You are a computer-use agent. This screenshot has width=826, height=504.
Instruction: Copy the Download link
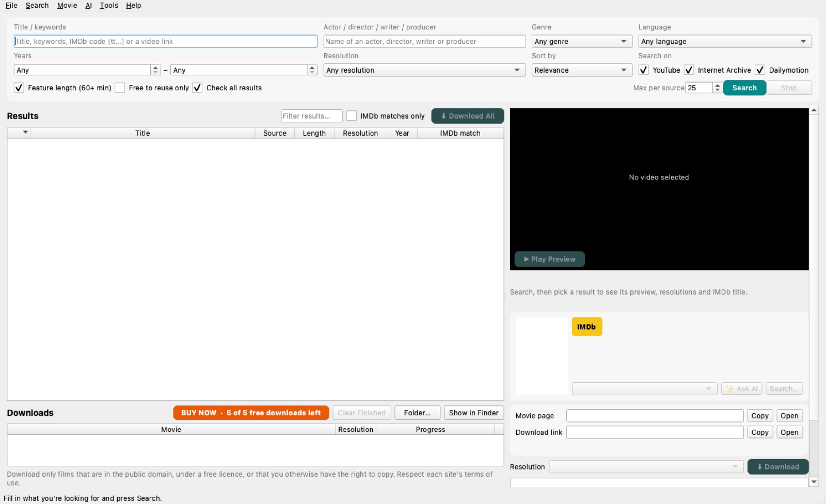(760, 432)
